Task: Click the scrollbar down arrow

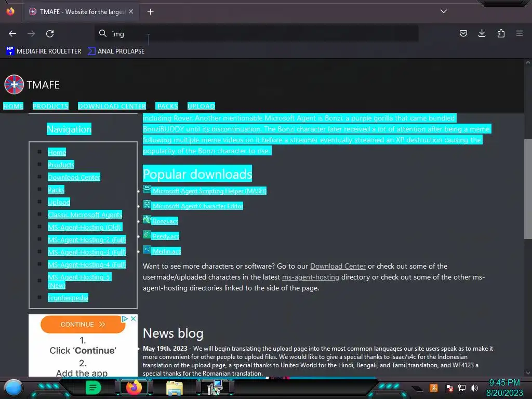Action: pyautogui.click(x=528, y=373)
